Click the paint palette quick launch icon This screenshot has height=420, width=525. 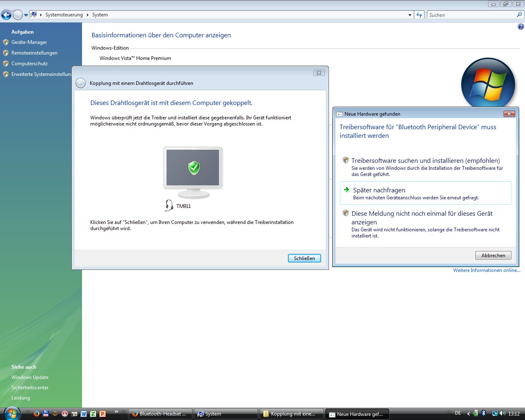[x=55, y=414]
